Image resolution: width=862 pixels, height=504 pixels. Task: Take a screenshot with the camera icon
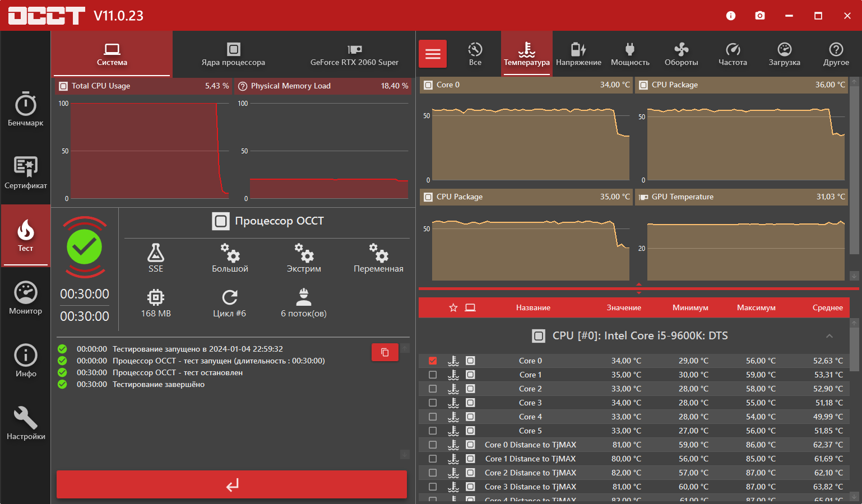coord(760,16)
